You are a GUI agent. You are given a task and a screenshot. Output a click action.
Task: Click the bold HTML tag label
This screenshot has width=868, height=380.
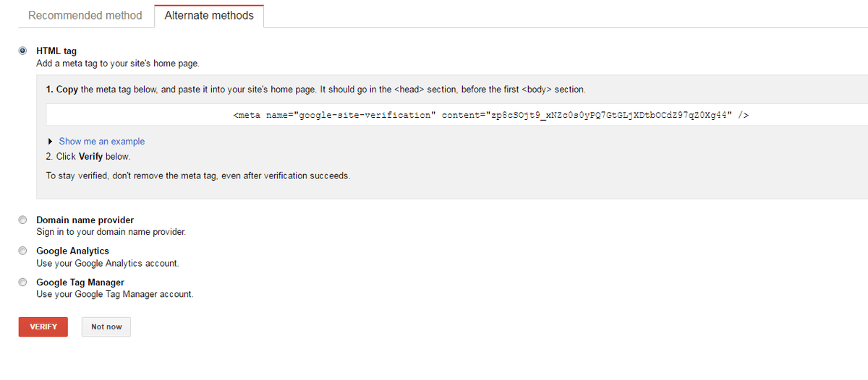(56, 51)
